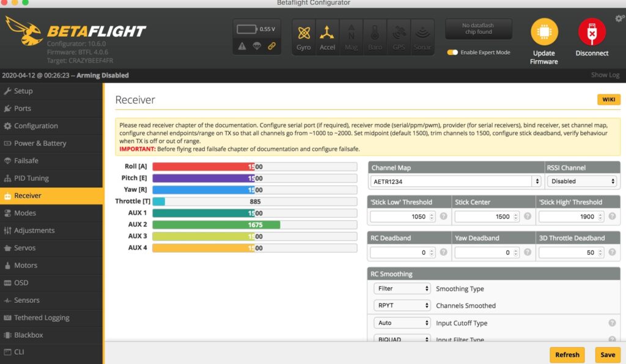Screen dimensions: 626x364
Task: Go to the Modes tab
Action: pos(51,213)
